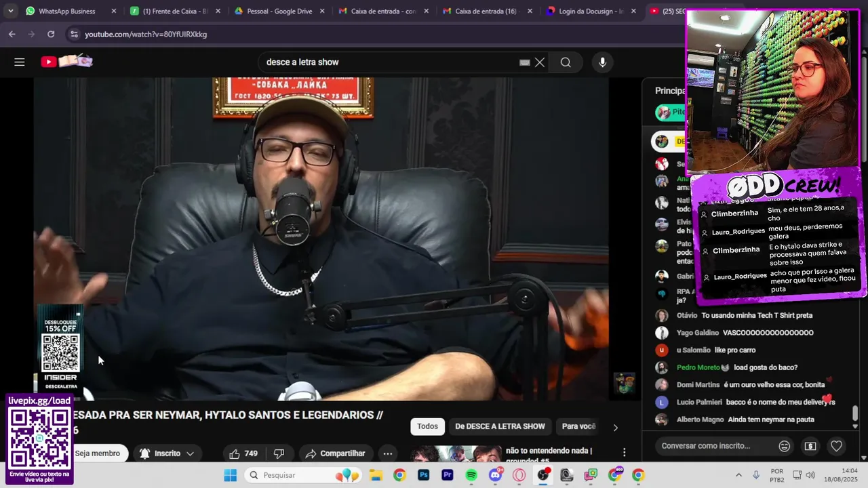Close the Login da Docusign tab

point(633,11)
